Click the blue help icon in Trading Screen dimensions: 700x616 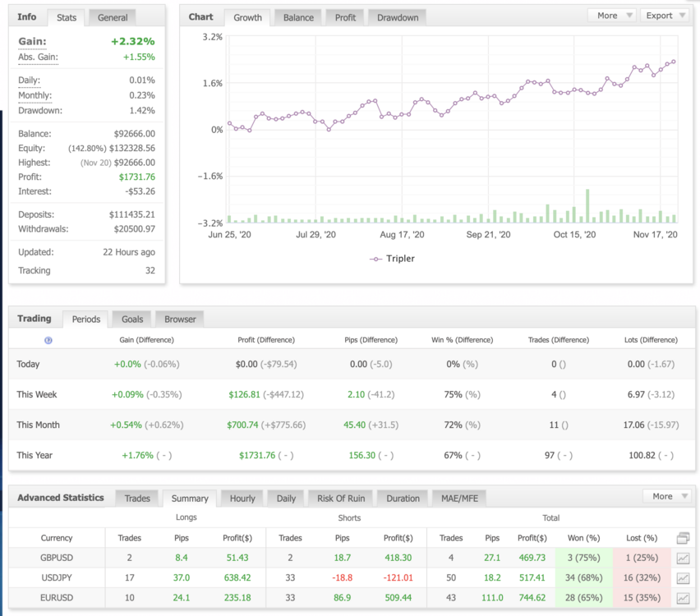(x=48, y=340)
